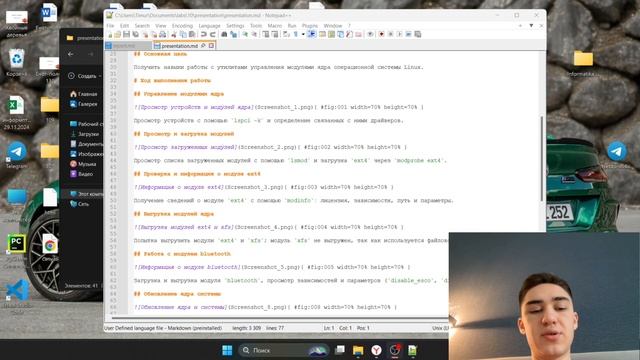This screenshot has height=360, width=640.
Task: Click the Open file toolbar icon
Action: [117, 34]
